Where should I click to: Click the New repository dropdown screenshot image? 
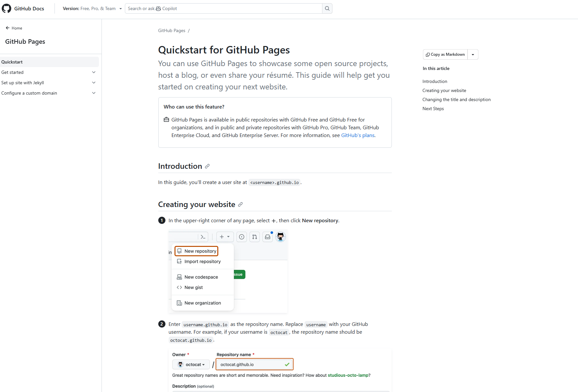click(228, 271)
